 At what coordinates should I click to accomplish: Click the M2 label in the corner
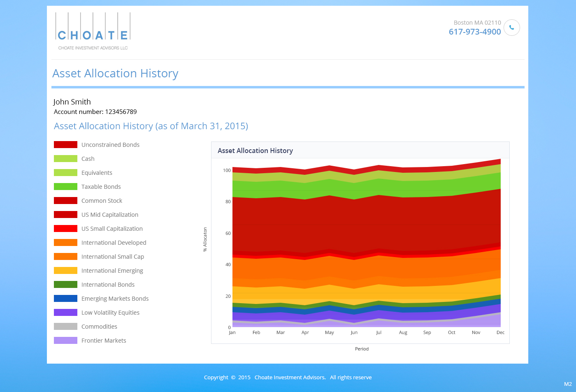click(x=568, y=384)
